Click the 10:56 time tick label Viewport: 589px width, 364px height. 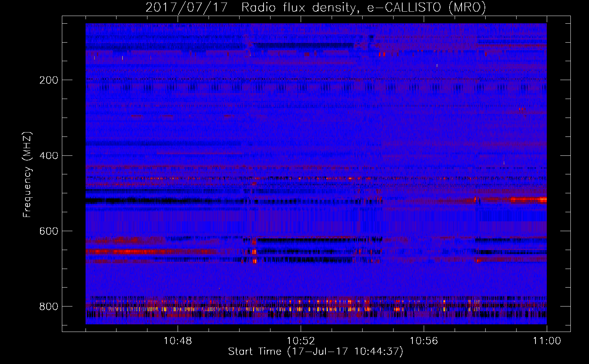tap(424, 341)
